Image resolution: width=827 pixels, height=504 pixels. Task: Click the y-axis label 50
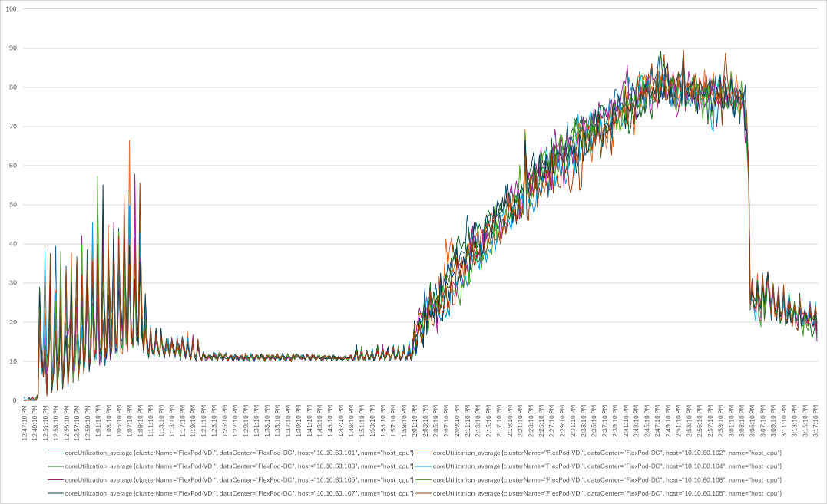[12, 205]
